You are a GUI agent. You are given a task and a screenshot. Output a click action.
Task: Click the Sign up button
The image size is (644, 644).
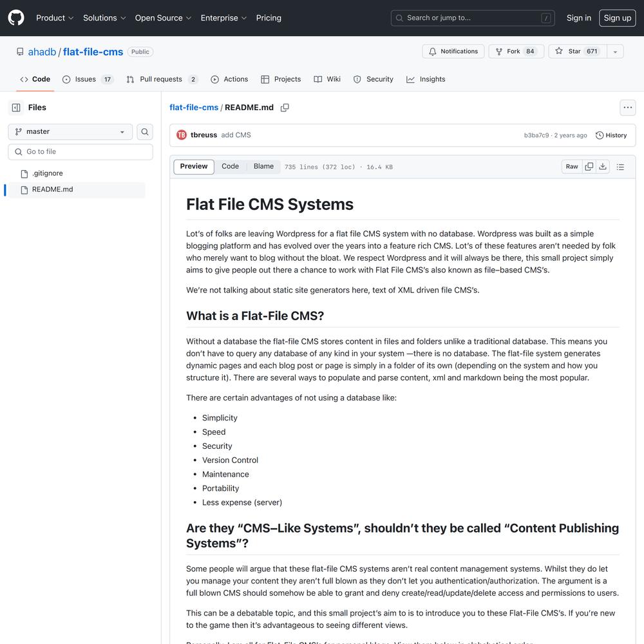pos(618,18)
